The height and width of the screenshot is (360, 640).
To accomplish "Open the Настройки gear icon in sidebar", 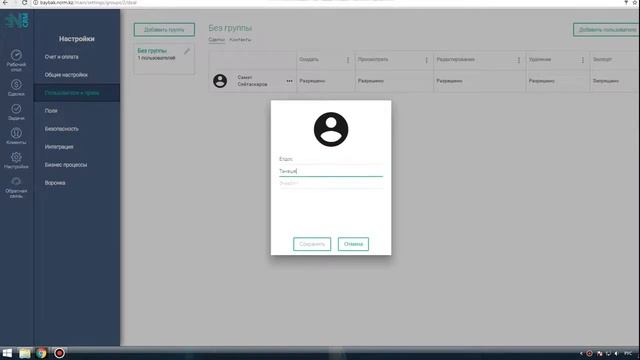I will click(x=16, y=157).
